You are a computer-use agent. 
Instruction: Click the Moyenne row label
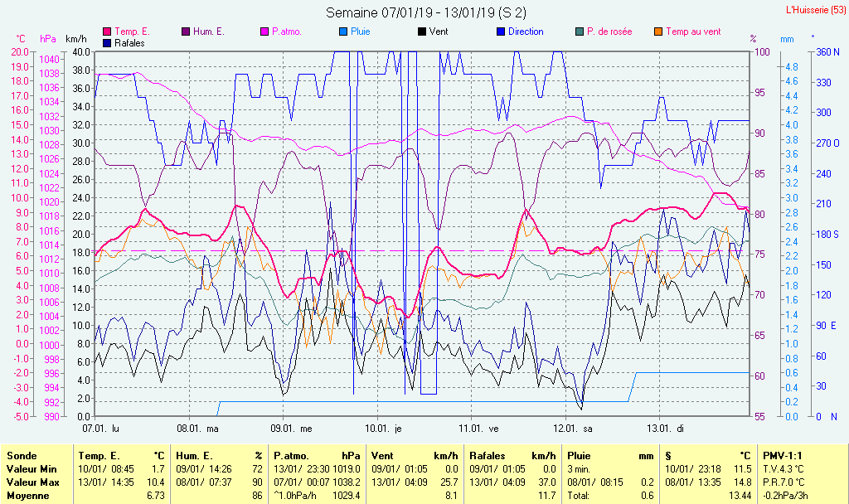(x=28, y=496)
